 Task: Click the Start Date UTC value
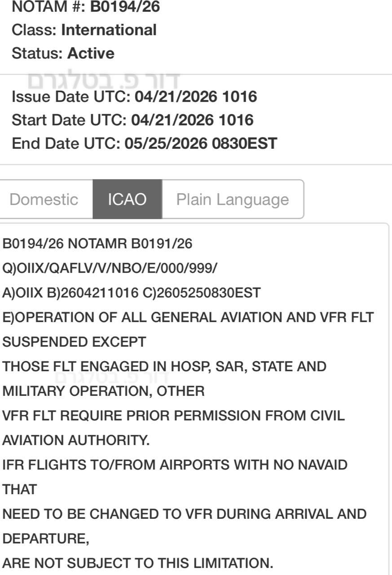coord(192,120)
